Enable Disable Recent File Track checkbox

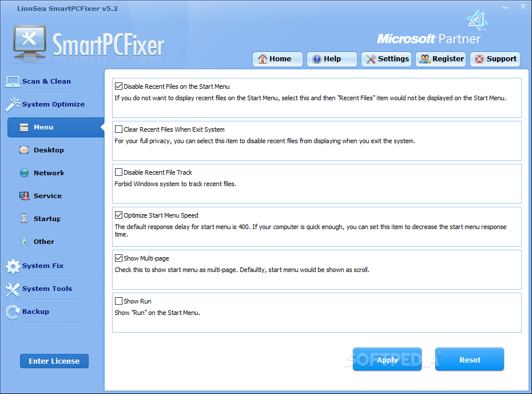[119, 172]
